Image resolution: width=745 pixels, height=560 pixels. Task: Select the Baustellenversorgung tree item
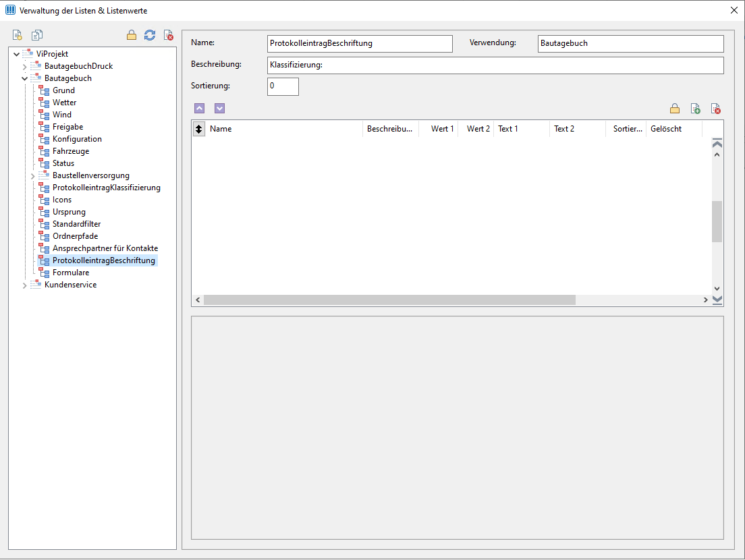point(90,175)
